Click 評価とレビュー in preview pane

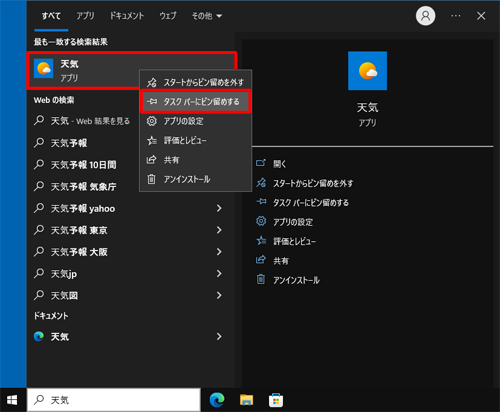(294, 241)
